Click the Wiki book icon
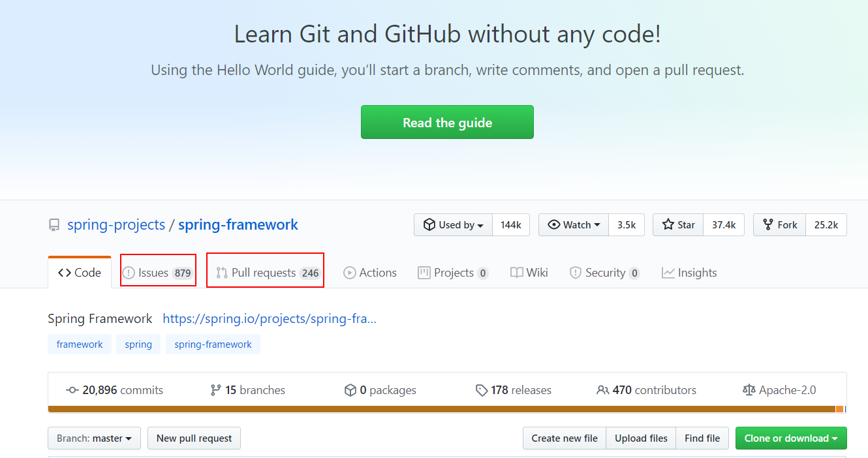Viewport: 868px width, 458px height. point(517,273)
